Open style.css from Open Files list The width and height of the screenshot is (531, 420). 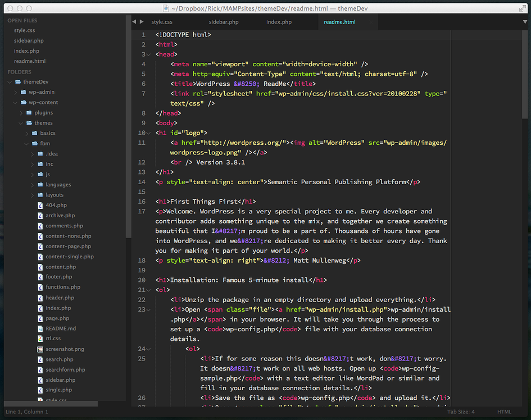click(x=24, y=30)
